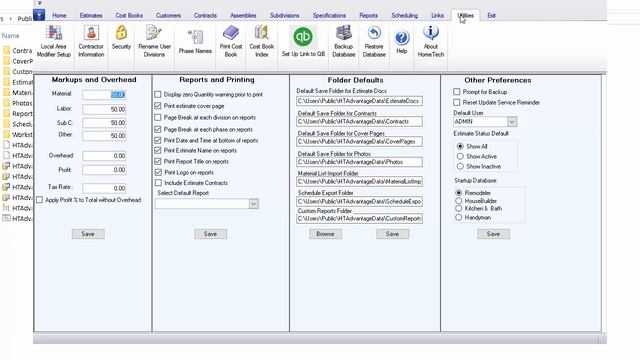Uncheck Print estimate cover page
Viewport: 640px width, 360px height.
[158, 106]
